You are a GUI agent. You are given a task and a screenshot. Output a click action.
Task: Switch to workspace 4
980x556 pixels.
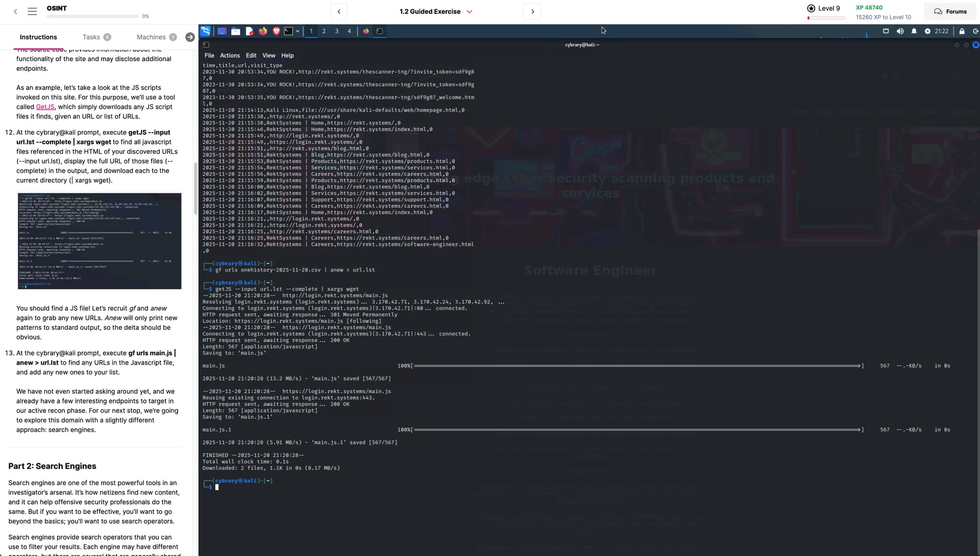(349, 31)
